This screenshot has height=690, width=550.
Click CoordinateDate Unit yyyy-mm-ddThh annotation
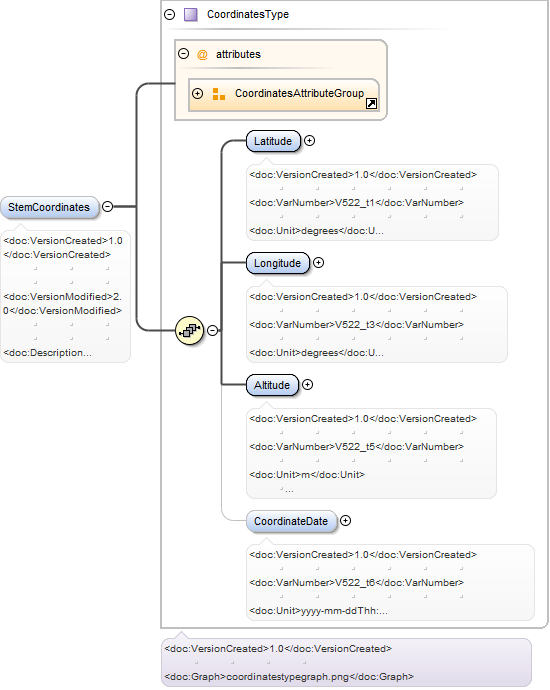pyautogui.click(x=319, y=611)
